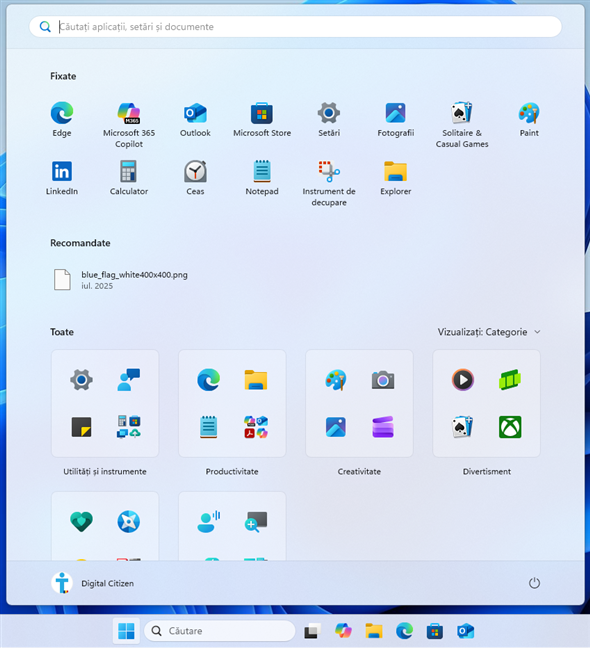
Task: Open the pinned Setări app
Action: click(x=329, y=119)
